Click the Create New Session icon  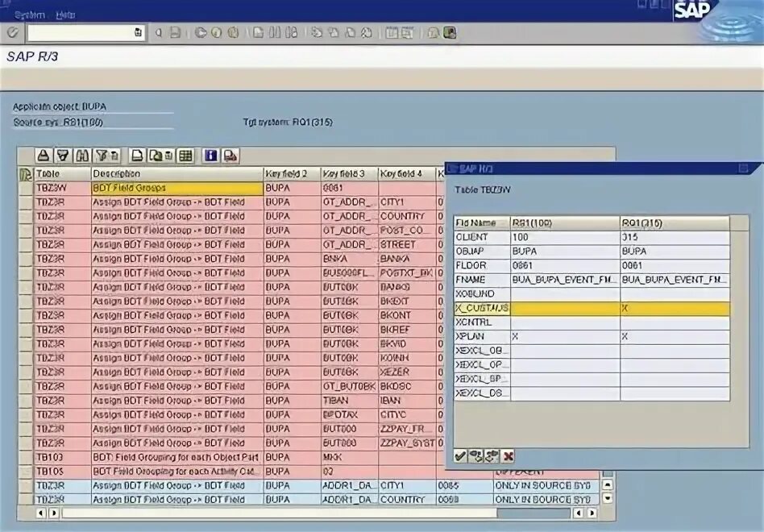(391, 32)
